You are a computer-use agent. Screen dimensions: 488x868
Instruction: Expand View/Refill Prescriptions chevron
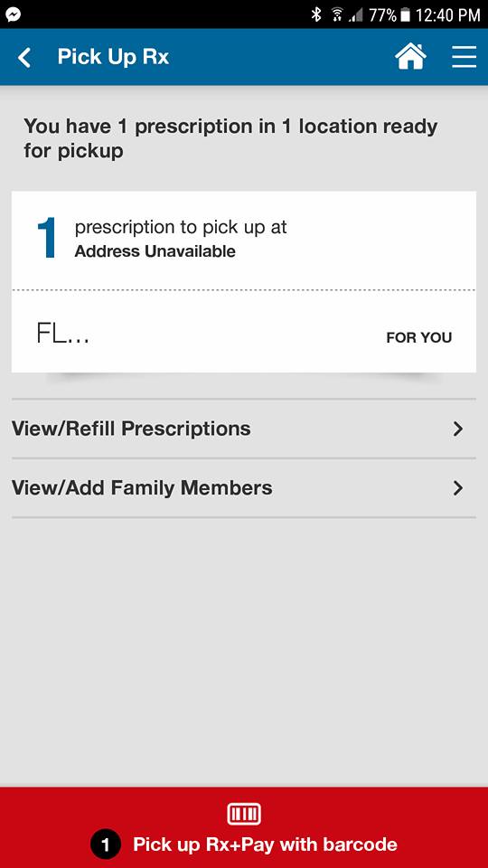457,429
